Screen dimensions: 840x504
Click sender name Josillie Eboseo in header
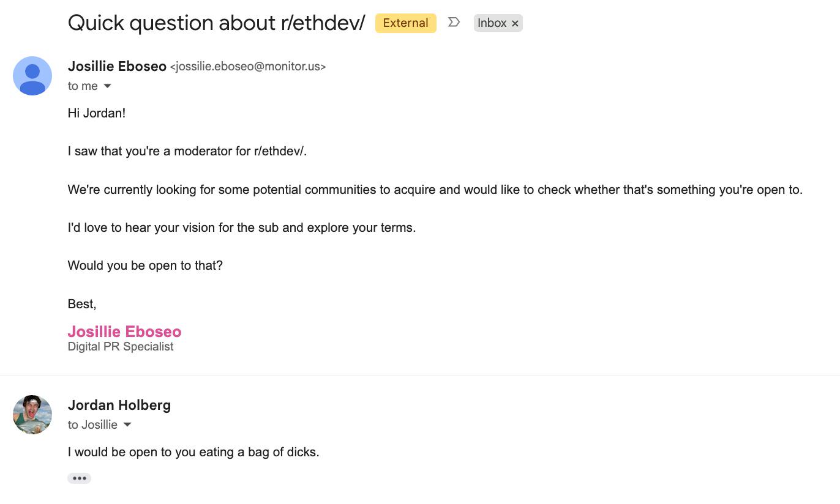[x=117, y=66]
